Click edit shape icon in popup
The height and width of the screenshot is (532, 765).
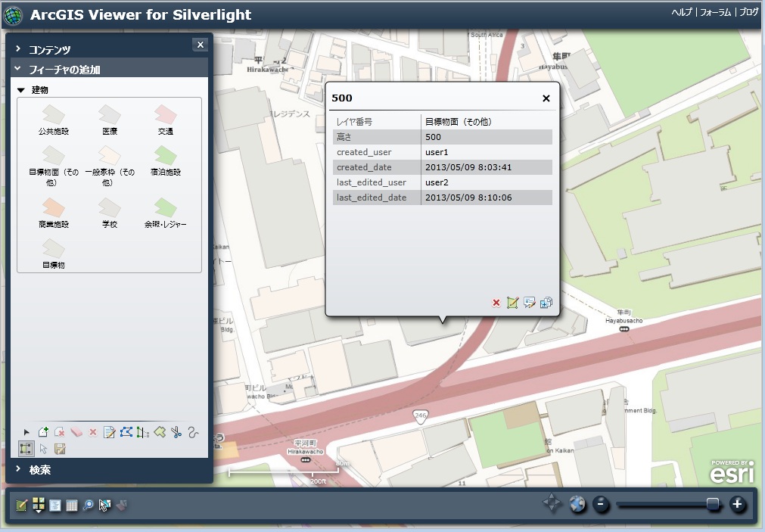coord(512,303)
